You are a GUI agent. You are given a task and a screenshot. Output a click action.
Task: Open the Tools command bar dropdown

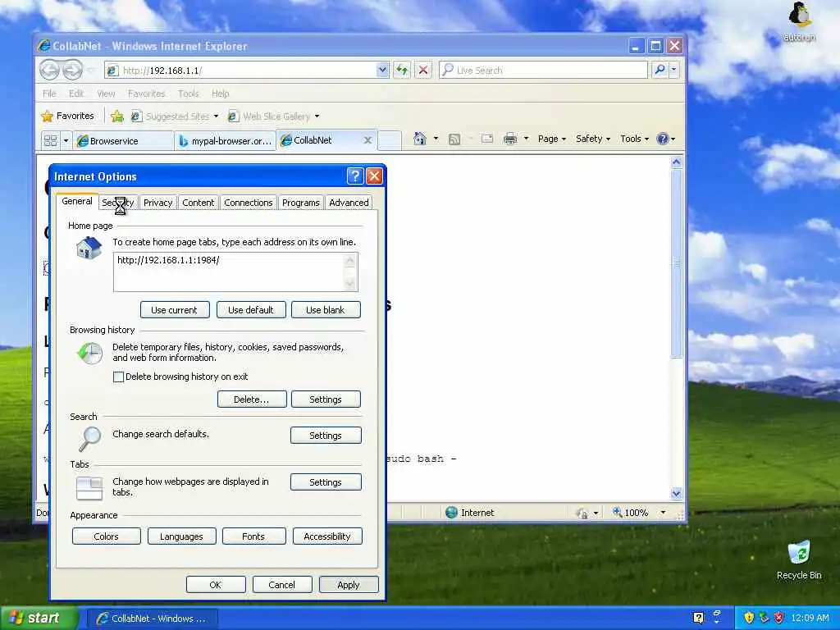[x=634, y=139]
